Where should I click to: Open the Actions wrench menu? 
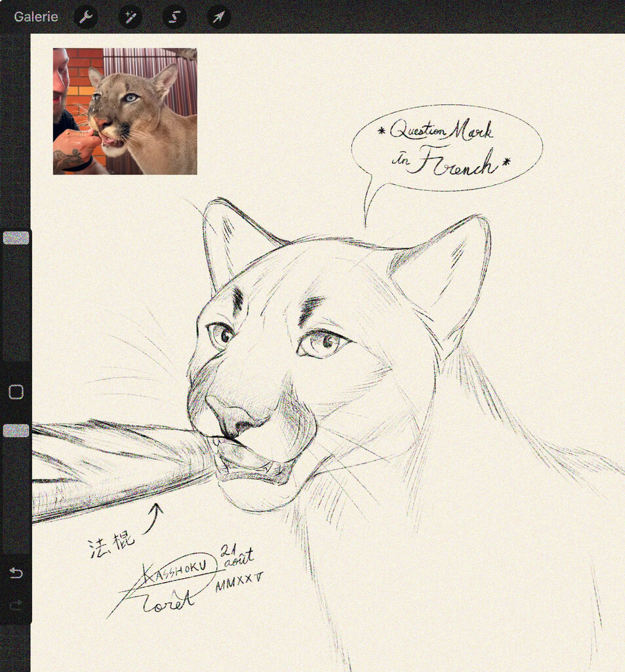(86, 16)
